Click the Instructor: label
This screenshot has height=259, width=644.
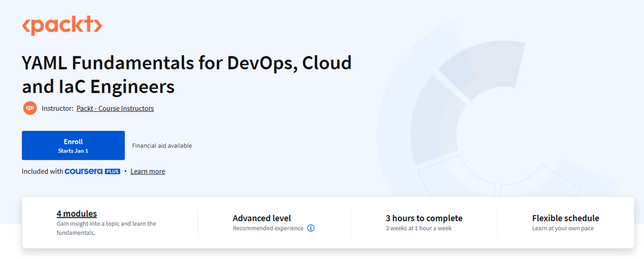58,108
